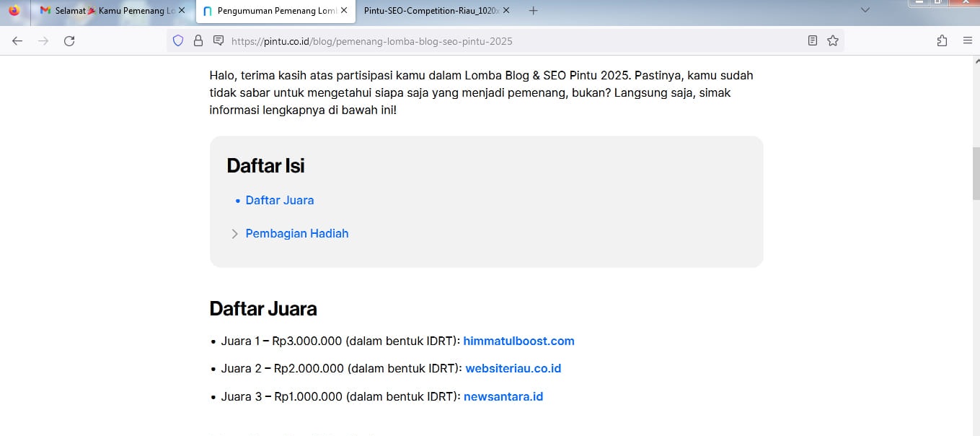Open the himmatulboost.com winner link
This screenshot has height=436, width=980.
[x=518, y=341]
